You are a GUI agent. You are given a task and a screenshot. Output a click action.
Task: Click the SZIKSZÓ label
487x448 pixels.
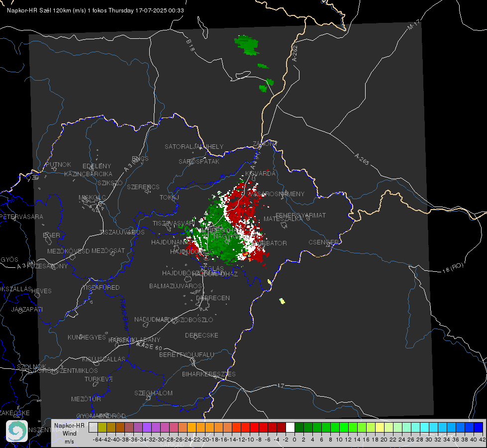pyautogui.click(x=110, y=183)
